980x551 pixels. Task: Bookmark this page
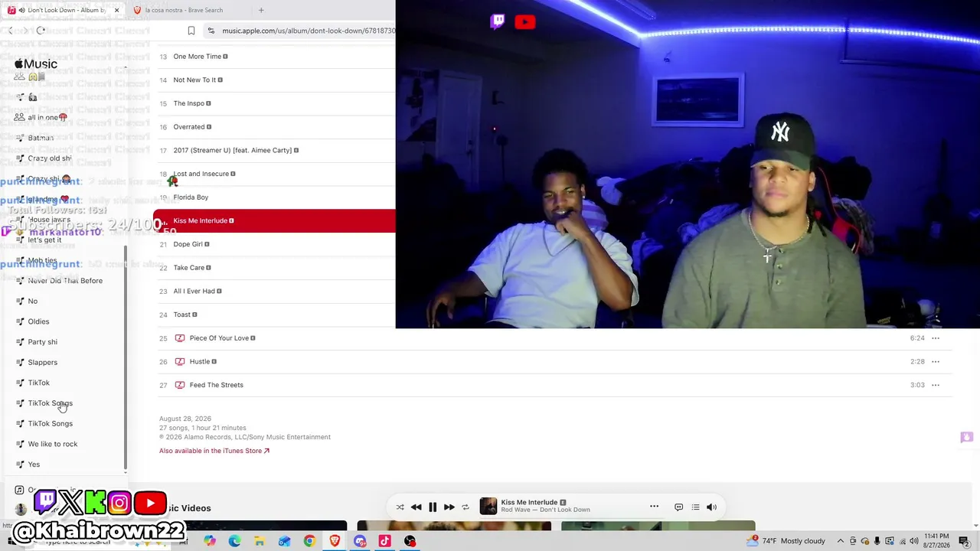coord(191,31)
